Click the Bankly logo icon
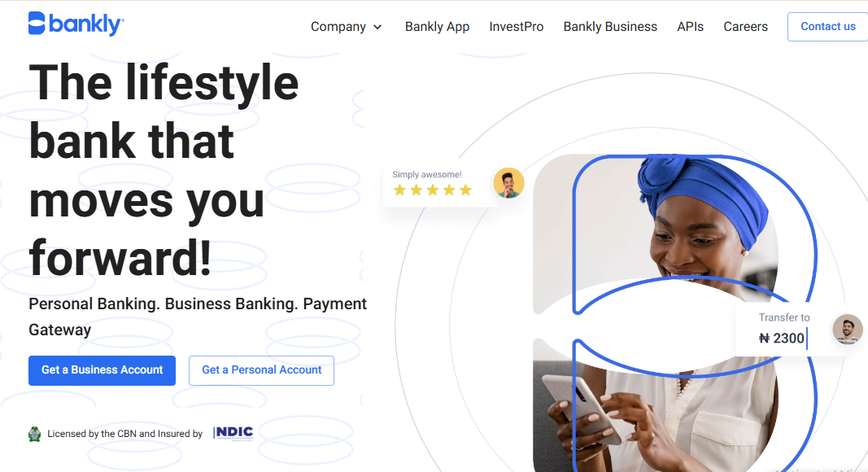 (37, 24)
